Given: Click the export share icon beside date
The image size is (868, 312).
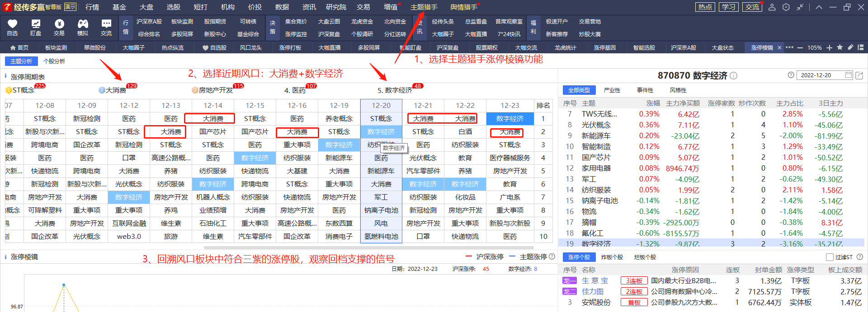Looking at the screenshot, I should point(859,75).
